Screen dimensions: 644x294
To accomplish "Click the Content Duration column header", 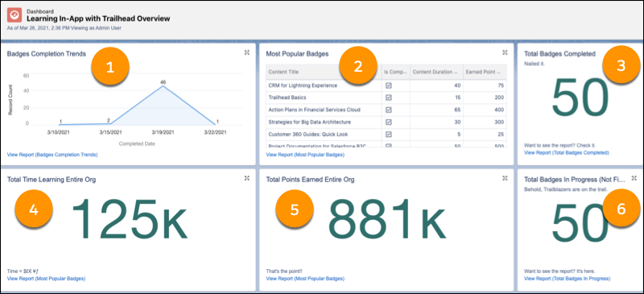I will 436,72.
